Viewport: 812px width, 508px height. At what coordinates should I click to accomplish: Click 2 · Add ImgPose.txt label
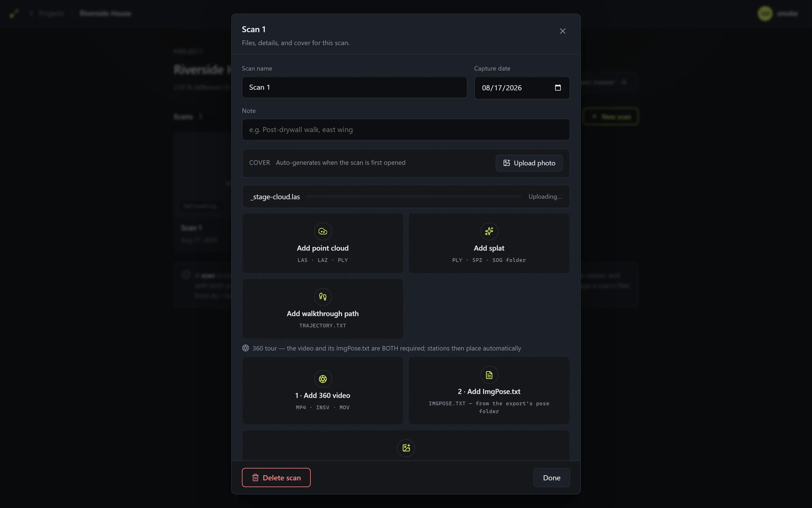tap(489, 391)
